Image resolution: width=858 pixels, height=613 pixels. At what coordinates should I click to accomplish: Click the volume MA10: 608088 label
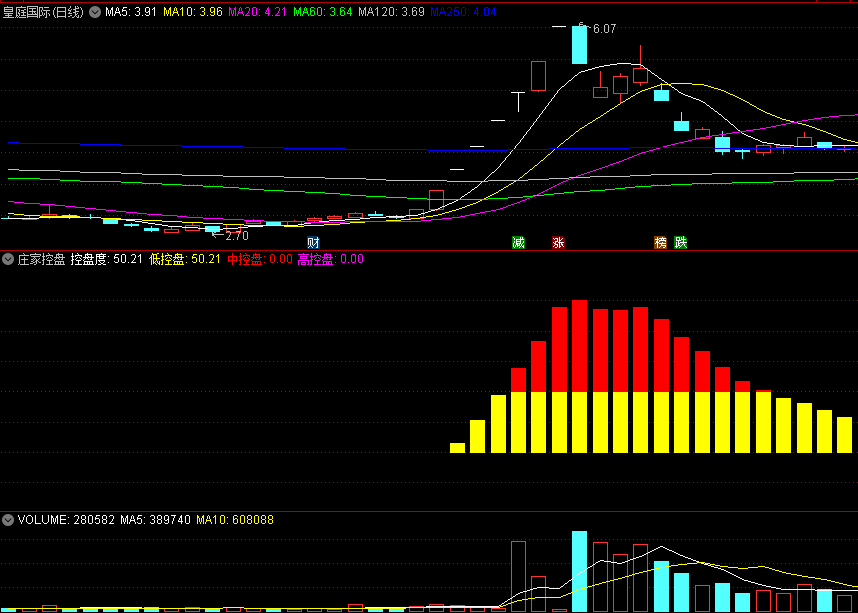(x=235, y=519)
